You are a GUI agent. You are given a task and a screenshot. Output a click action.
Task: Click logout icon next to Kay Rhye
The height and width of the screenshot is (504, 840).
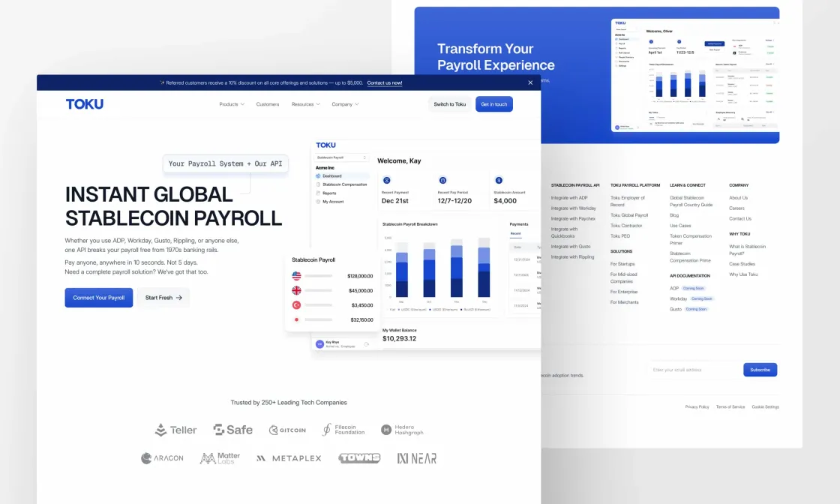click(x=367, y=344)
